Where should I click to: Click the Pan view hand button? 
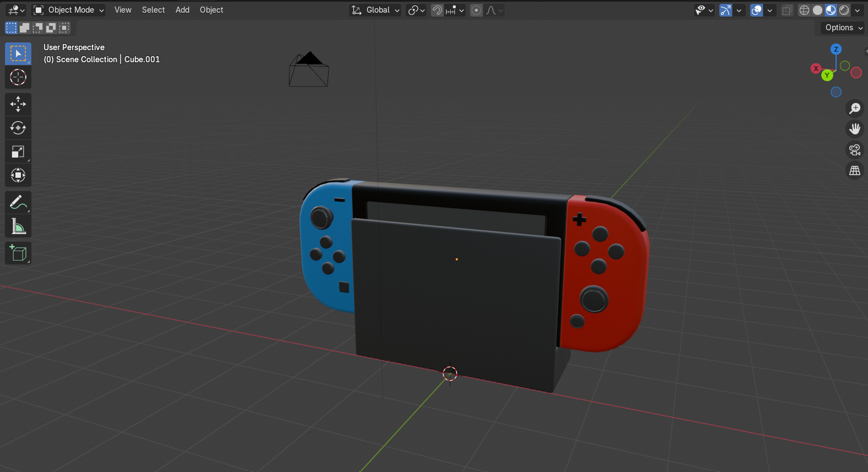click(854, 129)
